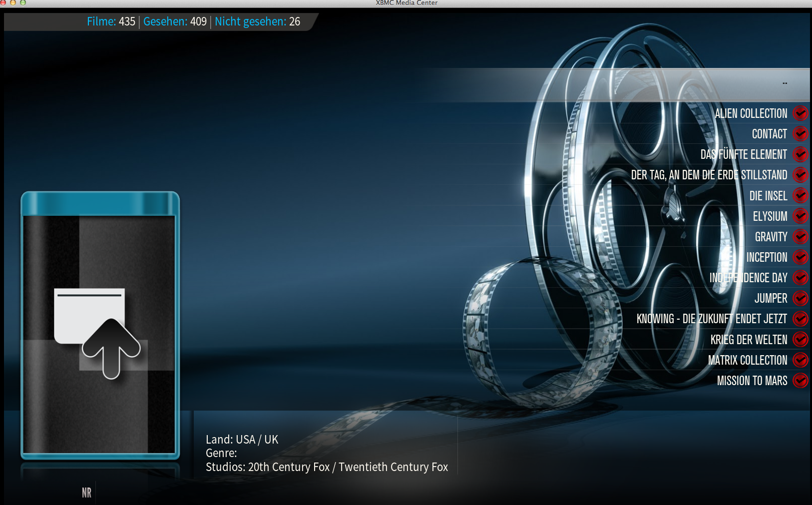
Task: Select Der Tag, an dem die Erde stillstand
Action: [709, 175]
